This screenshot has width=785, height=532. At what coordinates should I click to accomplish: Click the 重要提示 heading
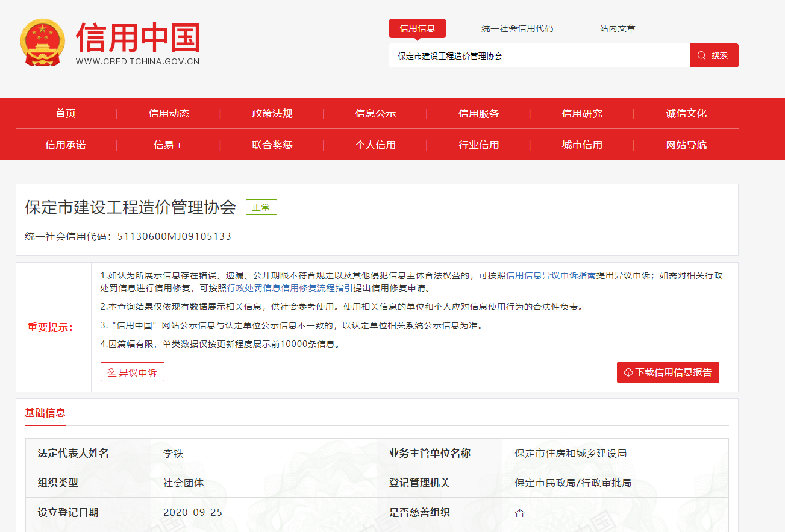click(x=51, y=328)
